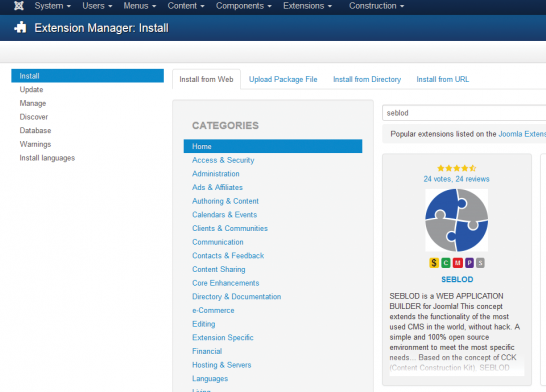Click the SEBLOD description text
546x392 pixels.
455,332
